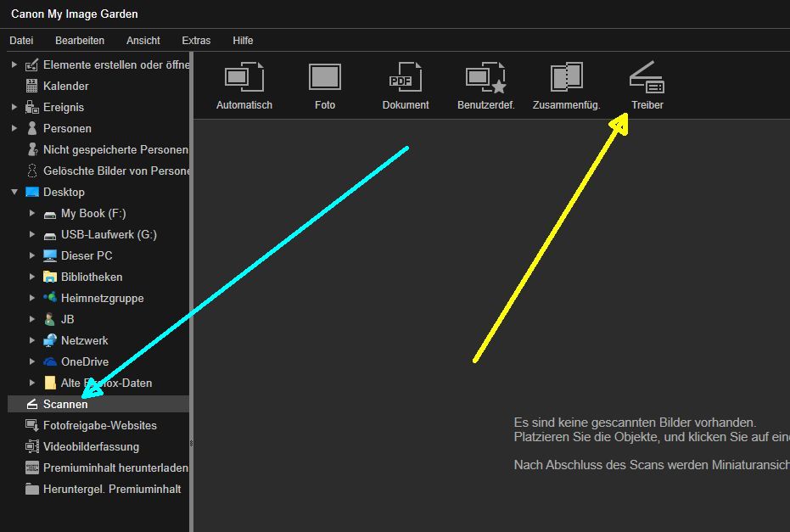Collapse the Desktop tree node
The image size is (790, 532).
[14, 192]
